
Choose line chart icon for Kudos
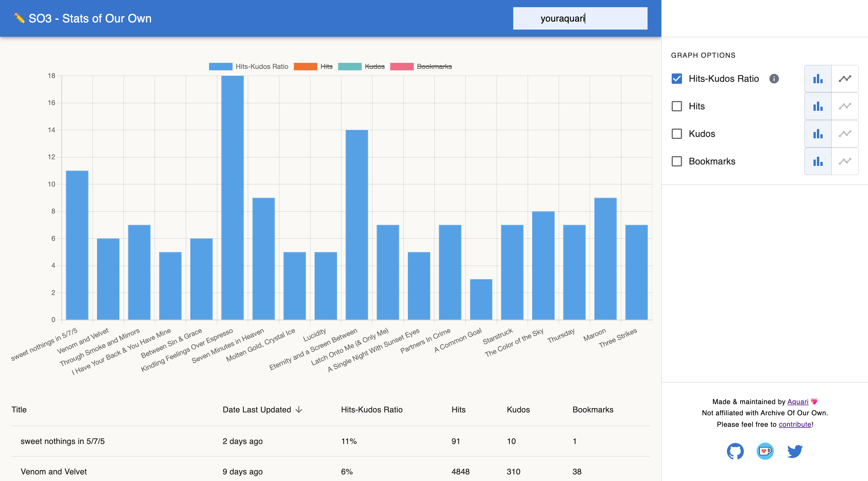coord(845,134)
